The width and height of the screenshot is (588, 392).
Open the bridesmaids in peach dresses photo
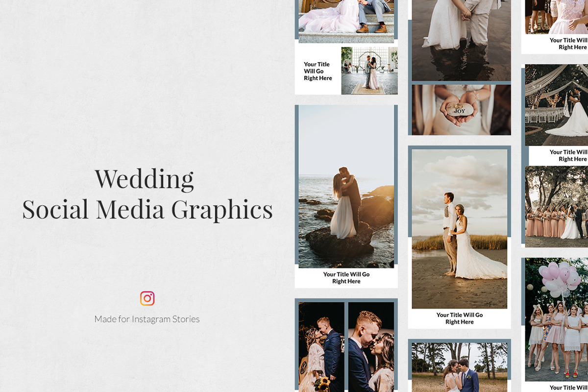pyautogui.click(x=557, y=206)
